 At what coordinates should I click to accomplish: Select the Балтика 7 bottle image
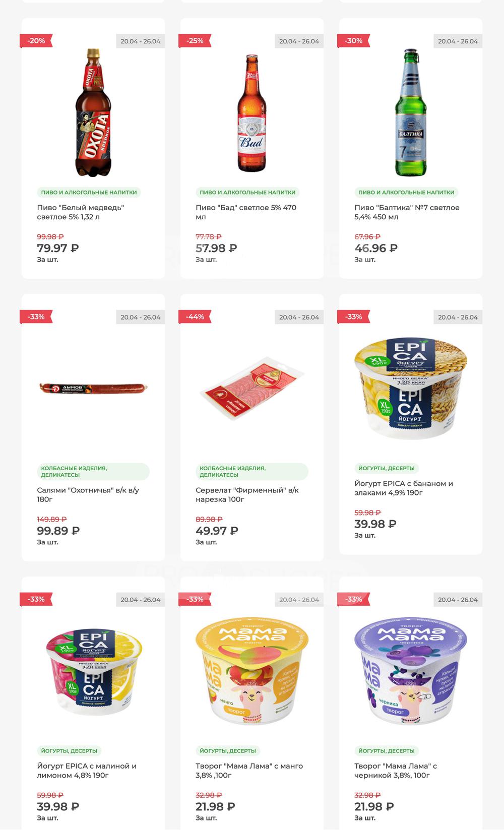411,112
